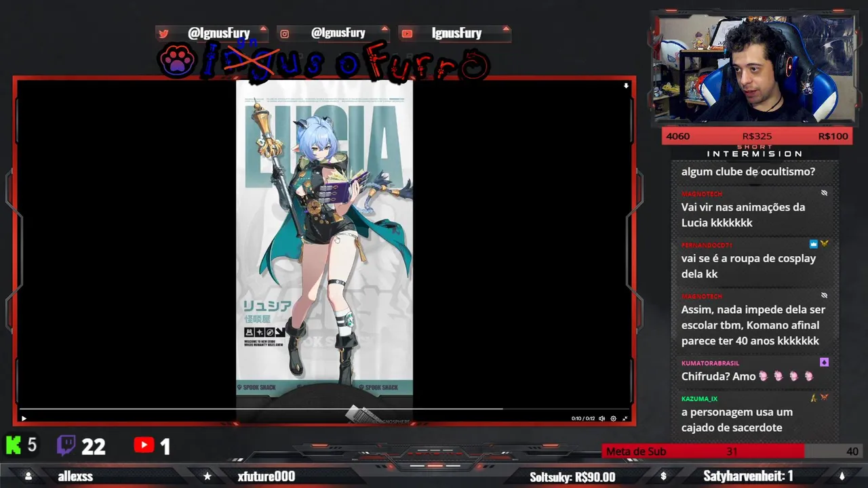Click the 'roupa de cosplay' chat message
This screenshot has width=868, height=488.
coord(748,266)
